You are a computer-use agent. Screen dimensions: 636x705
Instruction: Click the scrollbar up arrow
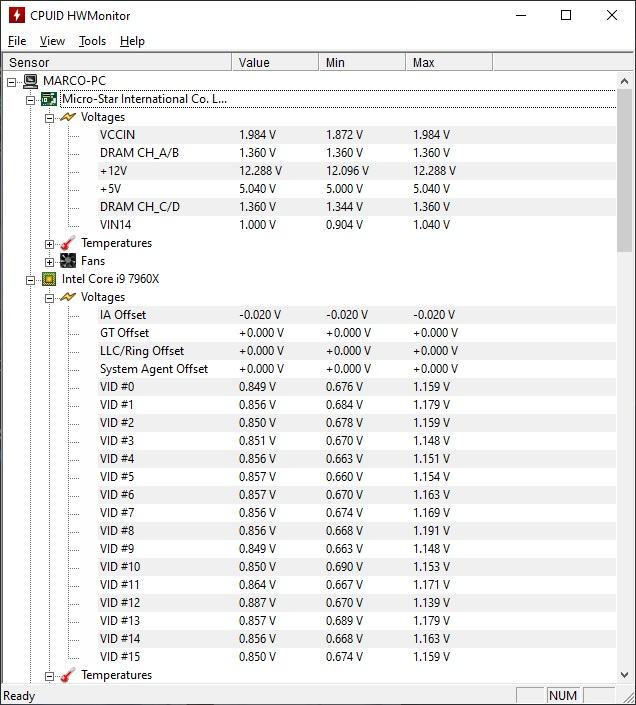624,81
